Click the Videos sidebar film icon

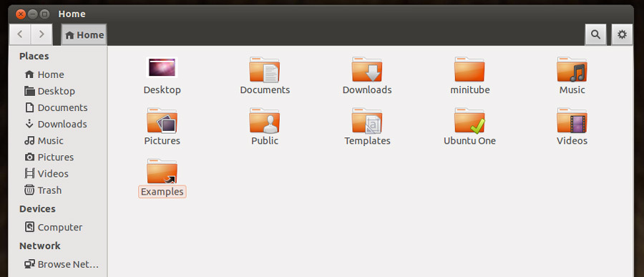pyautogui.click(x=29, y=173)
